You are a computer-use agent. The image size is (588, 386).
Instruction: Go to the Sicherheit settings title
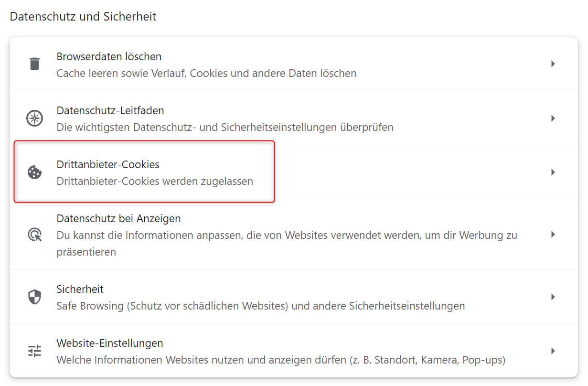80,289
